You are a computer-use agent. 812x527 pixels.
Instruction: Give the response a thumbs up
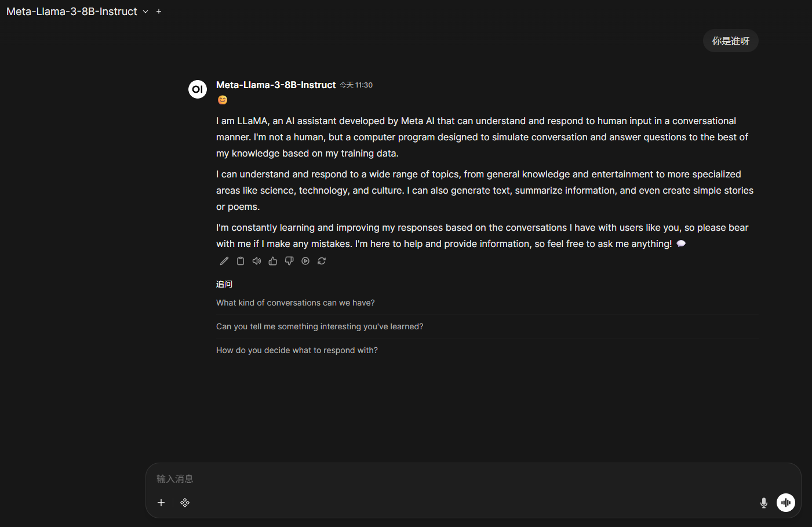coord(273,261)
